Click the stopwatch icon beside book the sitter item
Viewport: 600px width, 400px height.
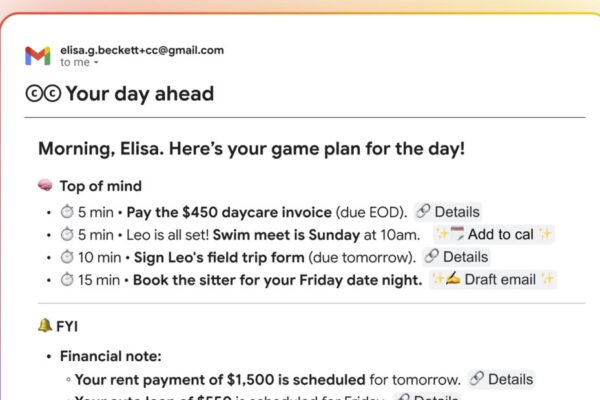tap(68, 280)
